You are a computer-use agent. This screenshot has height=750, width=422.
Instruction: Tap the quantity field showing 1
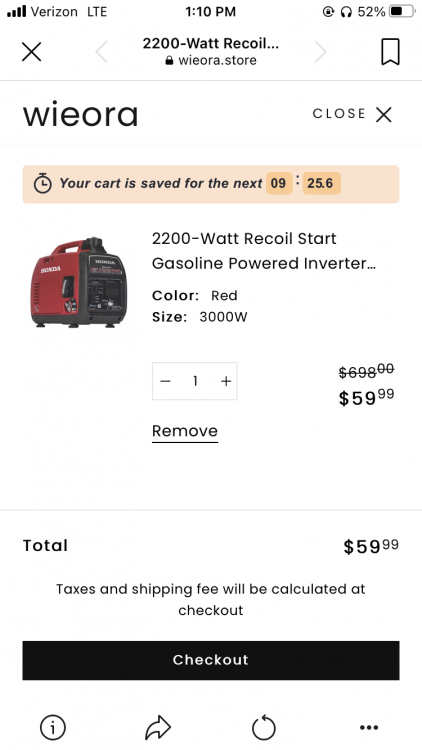[195, 381]
